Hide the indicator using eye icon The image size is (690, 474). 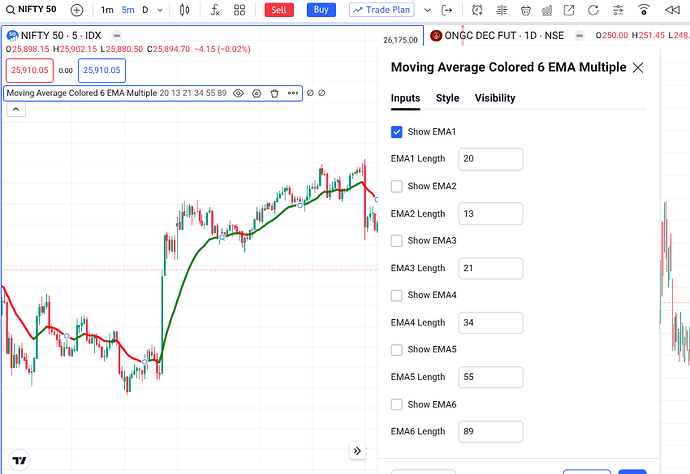[238, 93]
